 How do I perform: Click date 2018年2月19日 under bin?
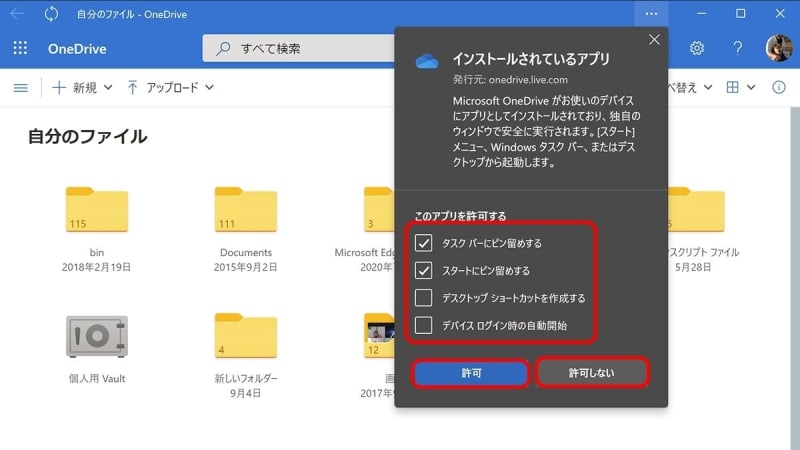[x=96, y=267]
